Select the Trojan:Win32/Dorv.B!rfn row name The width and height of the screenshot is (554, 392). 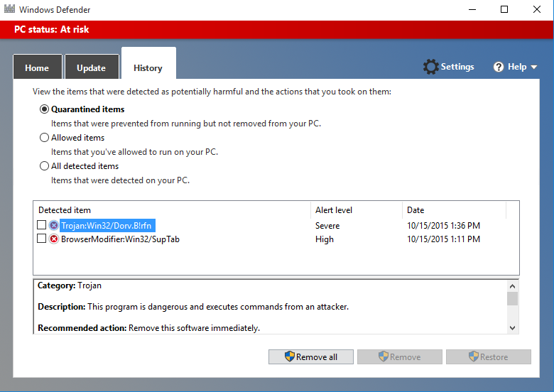point(107,225)
